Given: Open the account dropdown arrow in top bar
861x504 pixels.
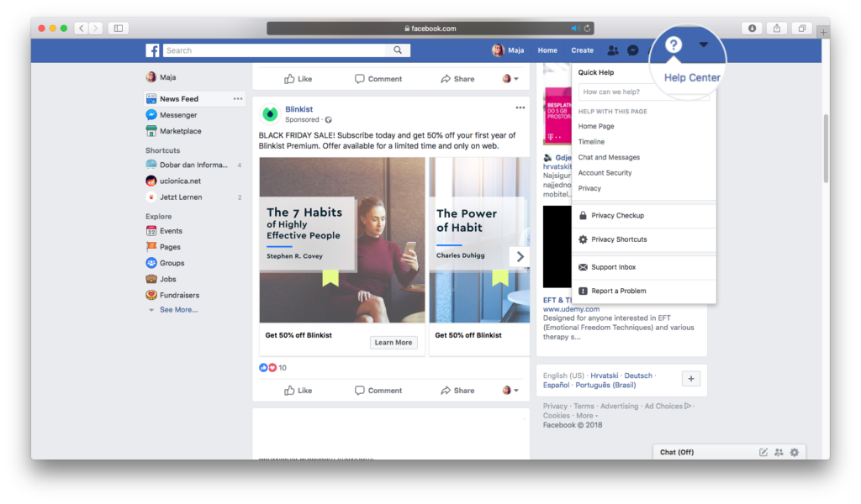Looking at the screenshot, I should [704, 45].
